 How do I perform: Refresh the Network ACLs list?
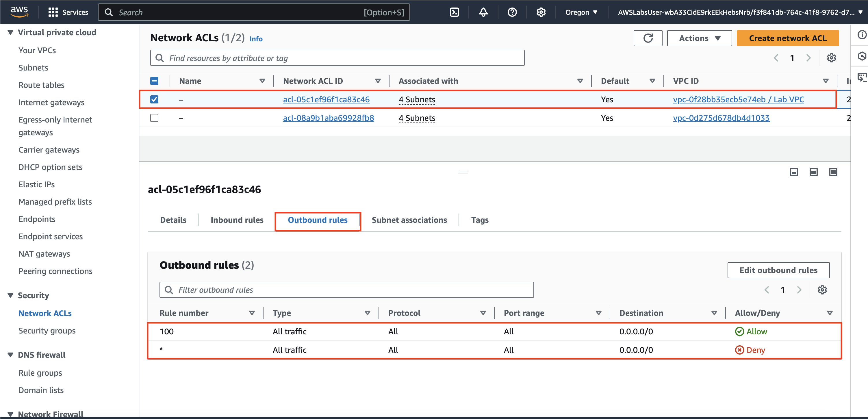tap(648, 38)
